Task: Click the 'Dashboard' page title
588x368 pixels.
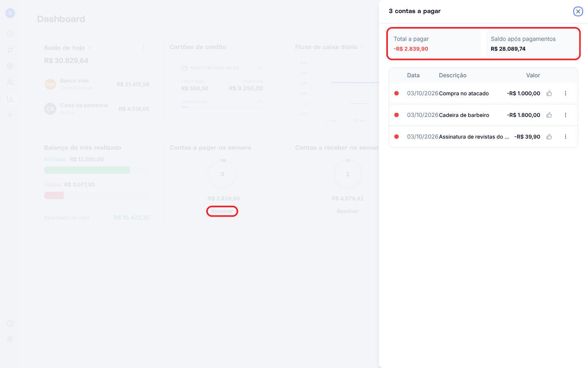Action: coord(61,19)
